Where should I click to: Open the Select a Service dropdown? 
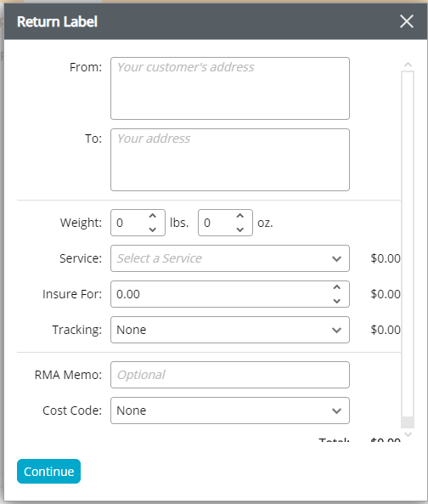pos(230,258)
